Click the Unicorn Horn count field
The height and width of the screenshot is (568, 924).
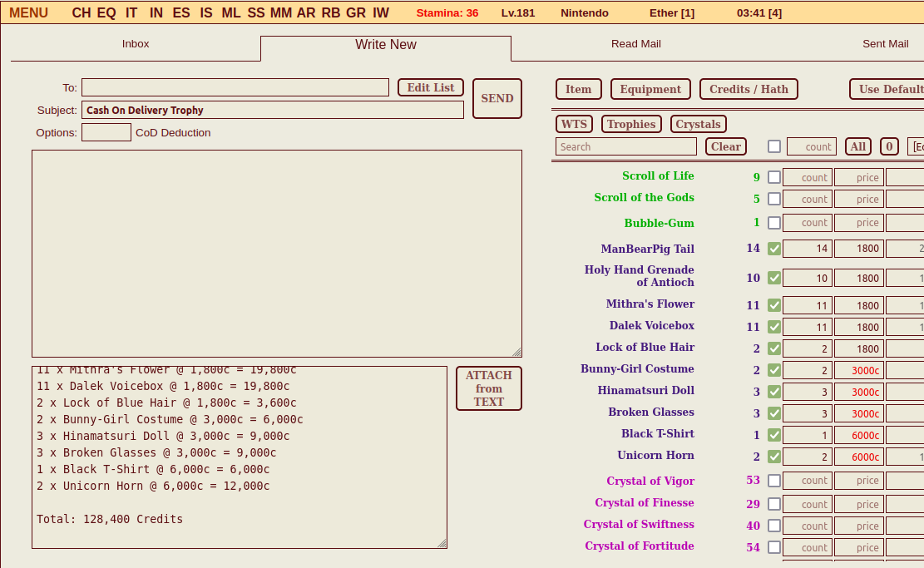[x=808, y=457]
